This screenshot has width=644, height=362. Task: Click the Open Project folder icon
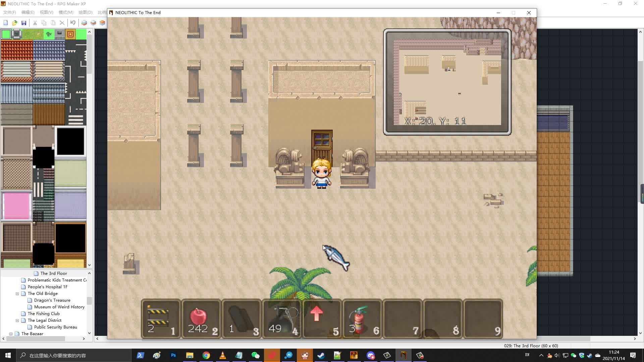[14, 23]
